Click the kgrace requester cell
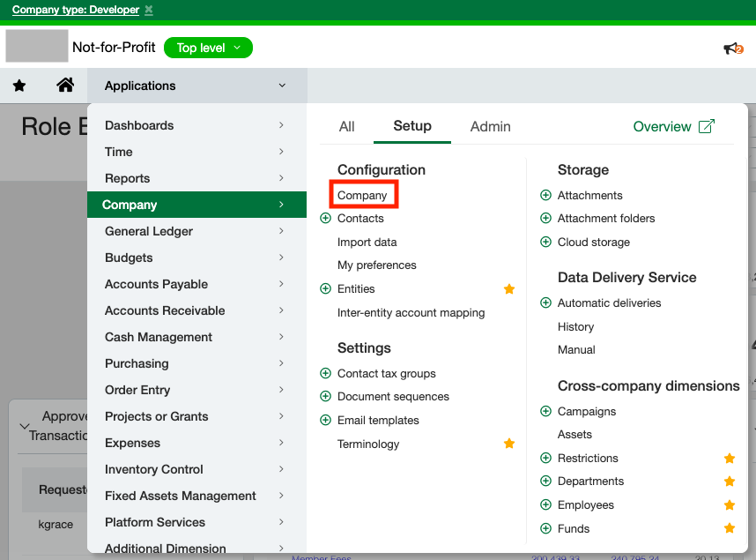This screenshot has height=560, width=756. coord(56,524)
